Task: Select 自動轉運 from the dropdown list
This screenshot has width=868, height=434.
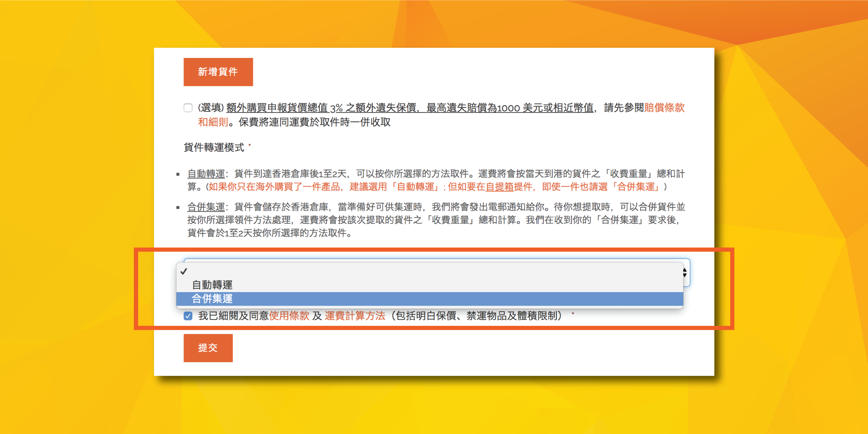Action: click(x=212, y=285)
